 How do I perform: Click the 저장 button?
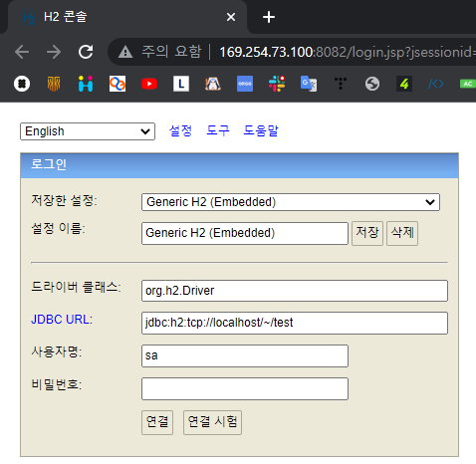pos(367,233)
